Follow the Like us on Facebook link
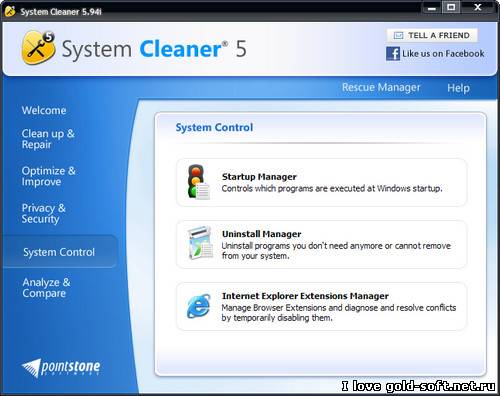The width and height of the screenshot is (500, 396). coord(443,54)
